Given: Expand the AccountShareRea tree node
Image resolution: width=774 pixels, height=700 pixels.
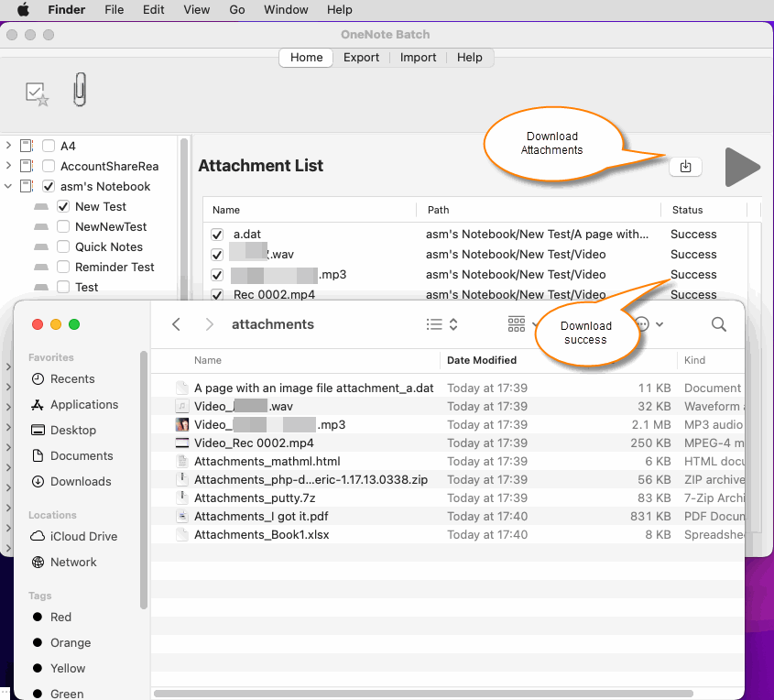Looking at the screenshot, I should pos(8,165).
